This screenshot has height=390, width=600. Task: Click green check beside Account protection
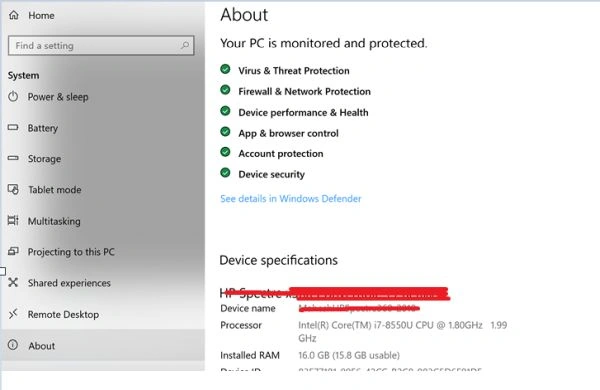(225, 152)
